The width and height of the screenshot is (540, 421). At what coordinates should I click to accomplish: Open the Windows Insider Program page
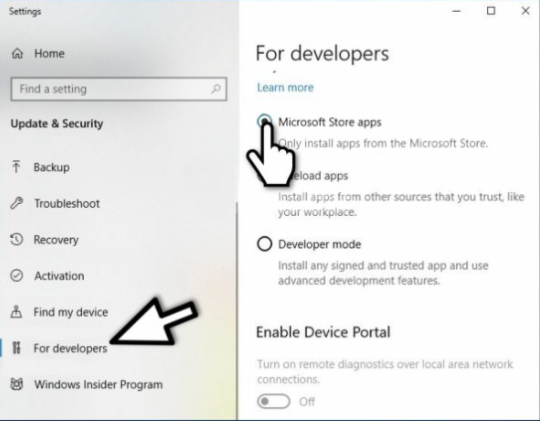[98, 384]
